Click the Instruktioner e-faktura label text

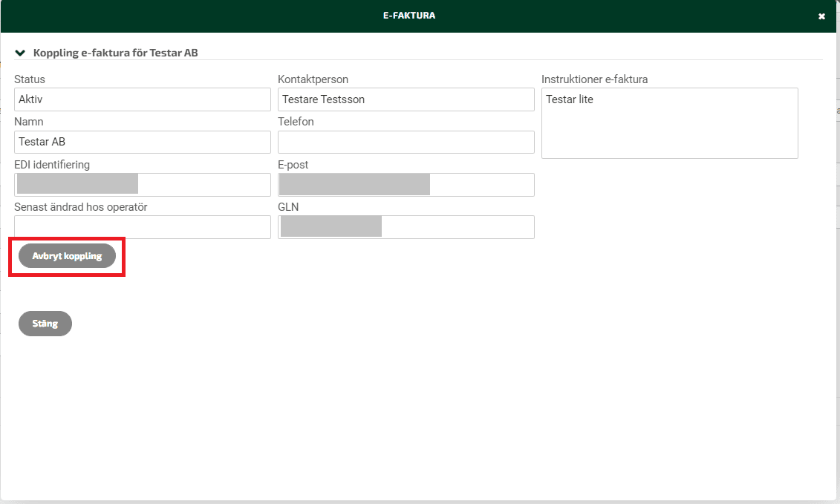click(x=595, y=79)
